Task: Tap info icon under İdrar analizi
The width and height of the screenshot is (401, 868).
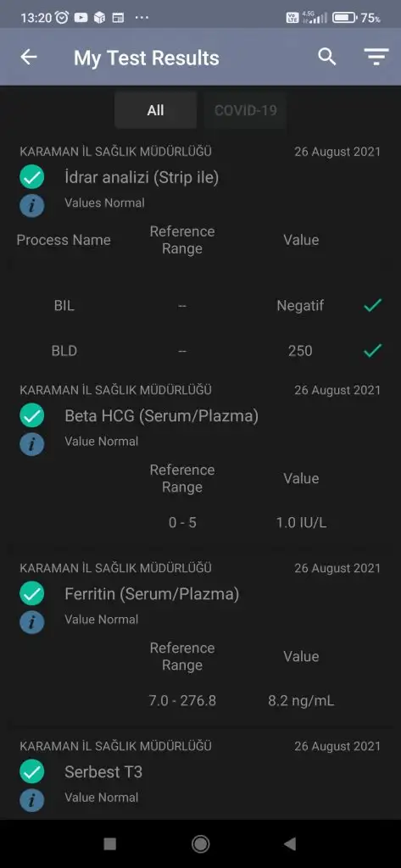Action: (x=32, y=206)
